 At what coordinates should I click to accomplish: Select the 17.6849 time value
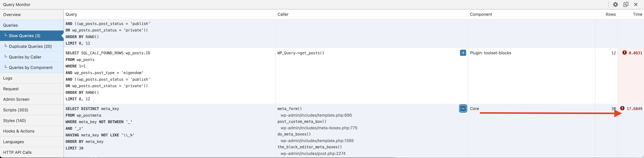click(634, 109)
